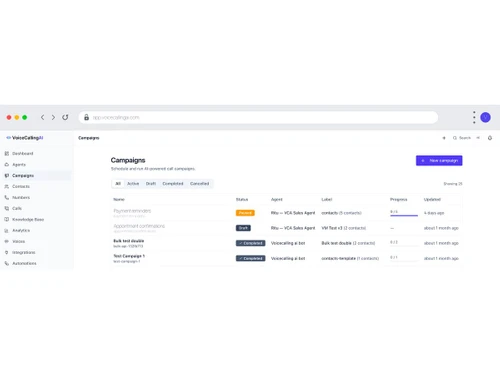Click the browser forward arrow

(53, 117)
